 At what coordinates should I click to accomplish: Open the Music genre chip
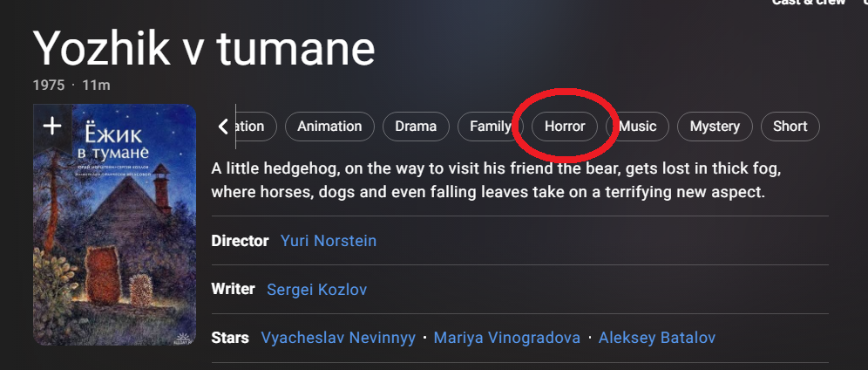coord(638,127)
